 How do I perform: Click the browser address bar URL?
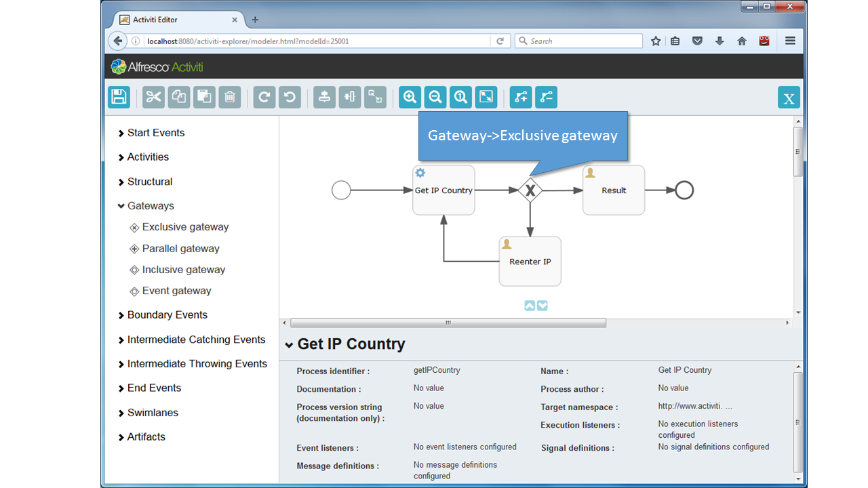(x=248, y=41)
